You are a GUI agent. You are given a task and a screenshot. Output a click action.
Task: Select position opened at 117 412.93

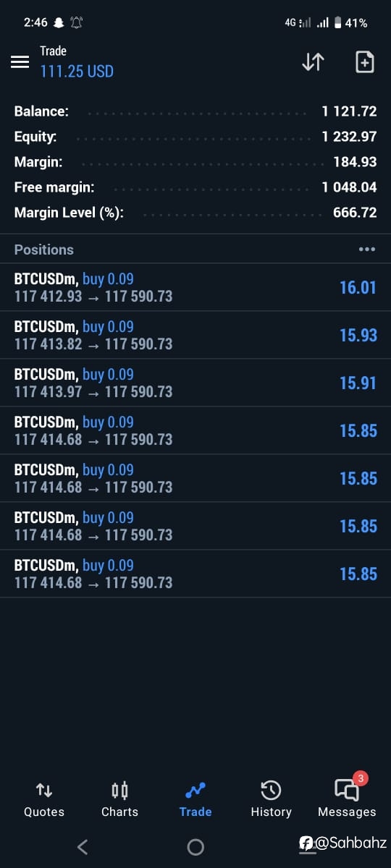195,287
